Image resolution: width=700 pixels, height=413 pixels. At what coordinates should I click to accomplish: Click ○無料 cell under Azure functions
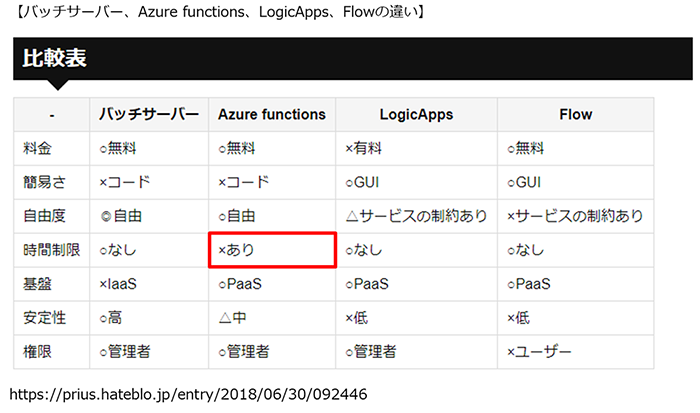[x=272, y=148]
